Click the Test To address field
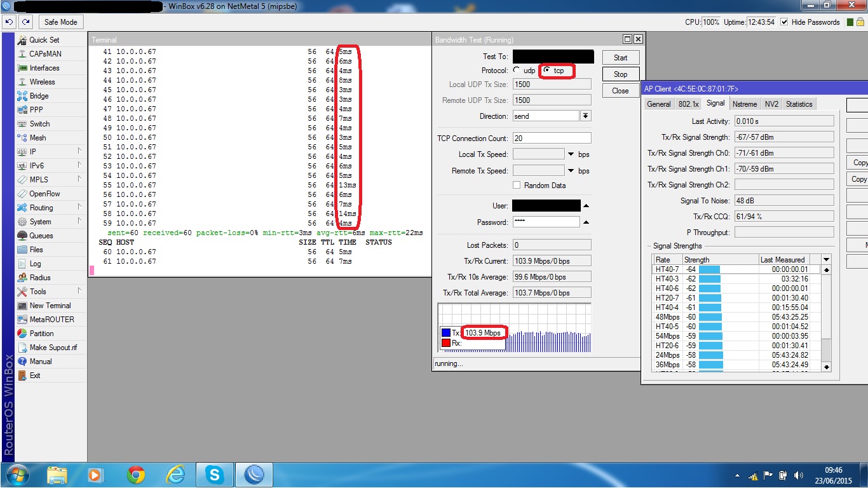The image size is (868, 488). coord(553,57)
